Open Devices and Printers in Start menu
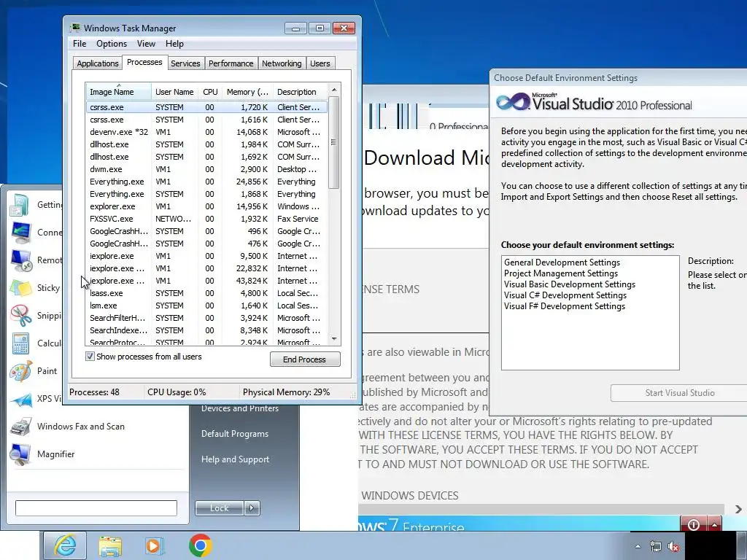The height and width of the screenshot is (560, 747). coord(239,408)
